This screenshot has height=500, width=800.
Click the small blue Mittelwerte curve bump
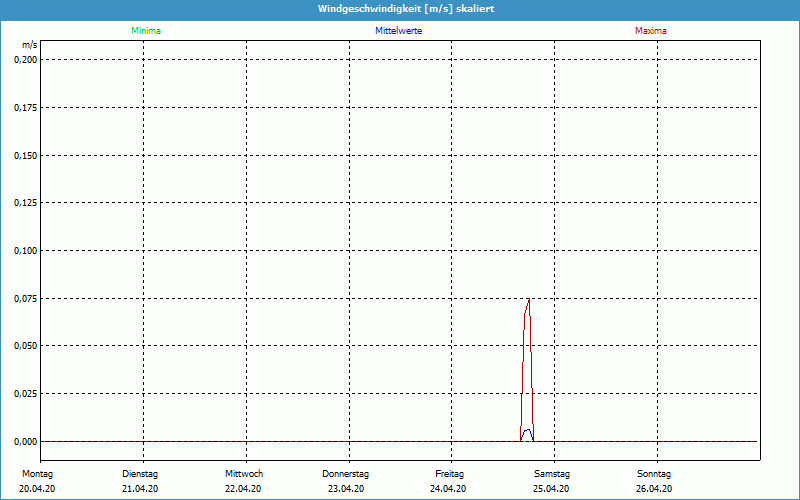527,430
